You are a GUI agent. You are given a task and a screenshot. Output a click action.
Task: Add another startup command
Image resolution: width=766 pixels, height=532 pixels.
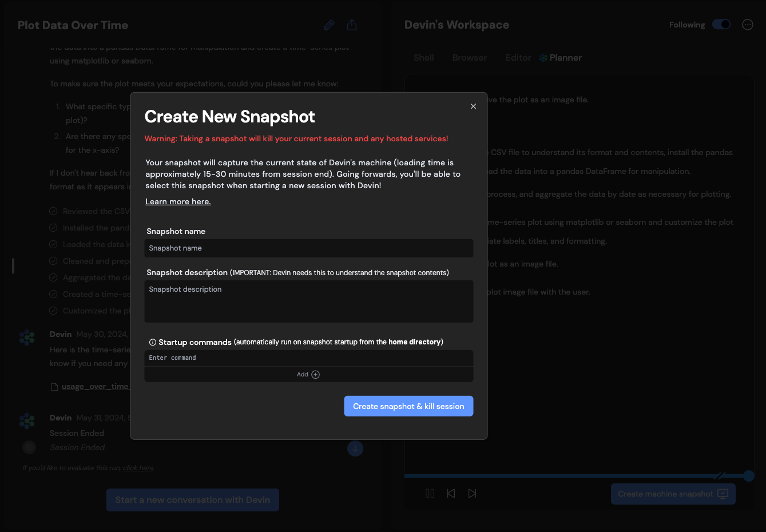[309, 374]
